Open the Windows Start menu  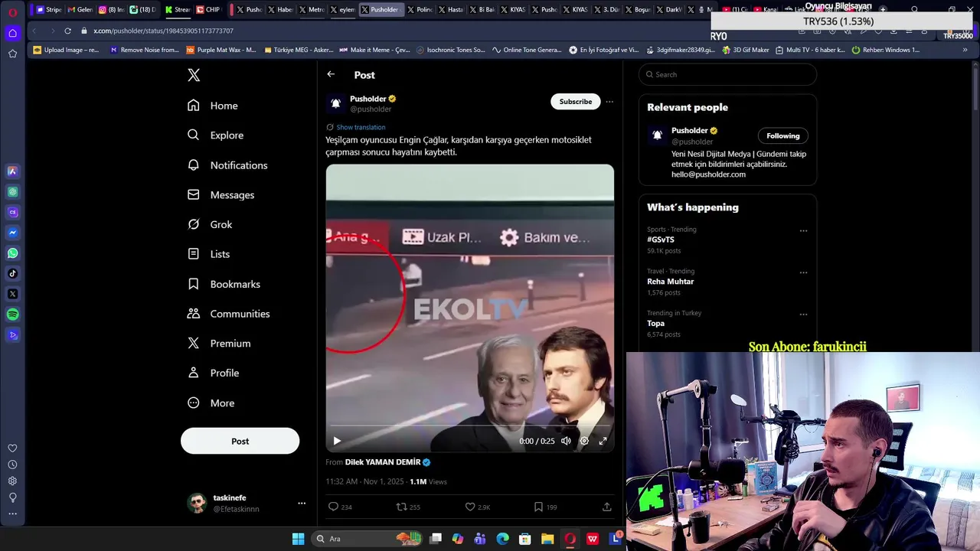coord(298,539)
